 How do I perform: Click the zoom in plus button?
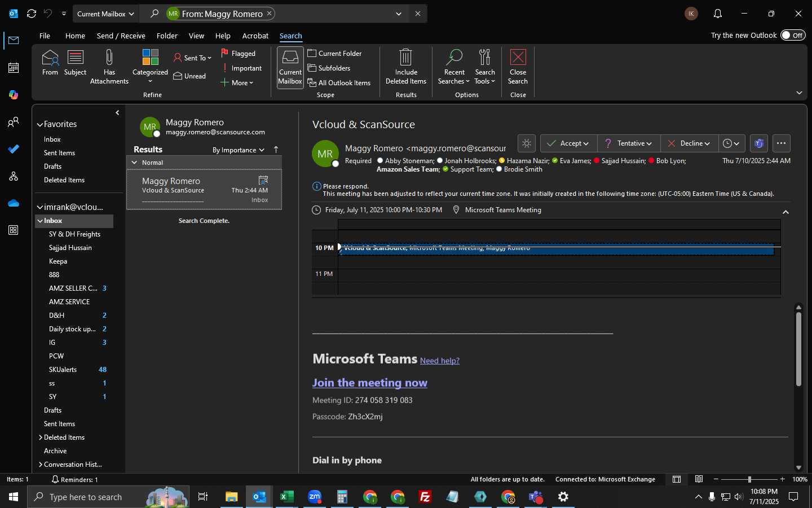click(782, 479)
